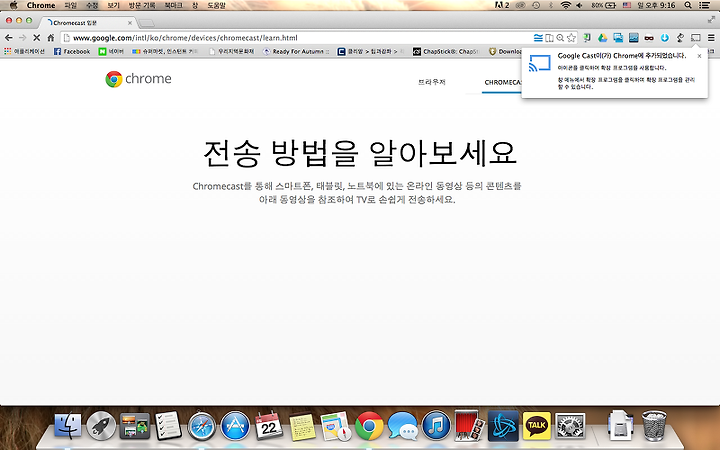Click the masked face extension icon
The height and width of the screenshot is (450, 720).
649,38
